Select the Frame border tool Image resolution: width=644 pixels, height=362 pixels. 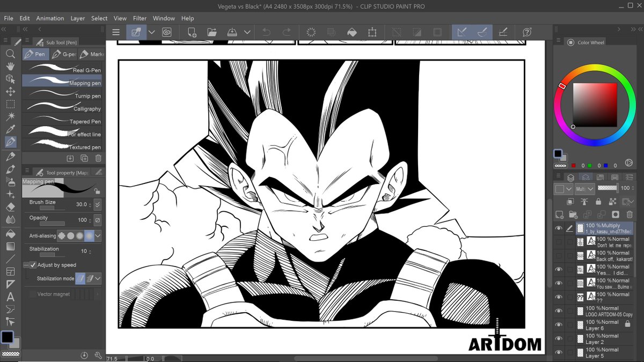click(11, 271)
